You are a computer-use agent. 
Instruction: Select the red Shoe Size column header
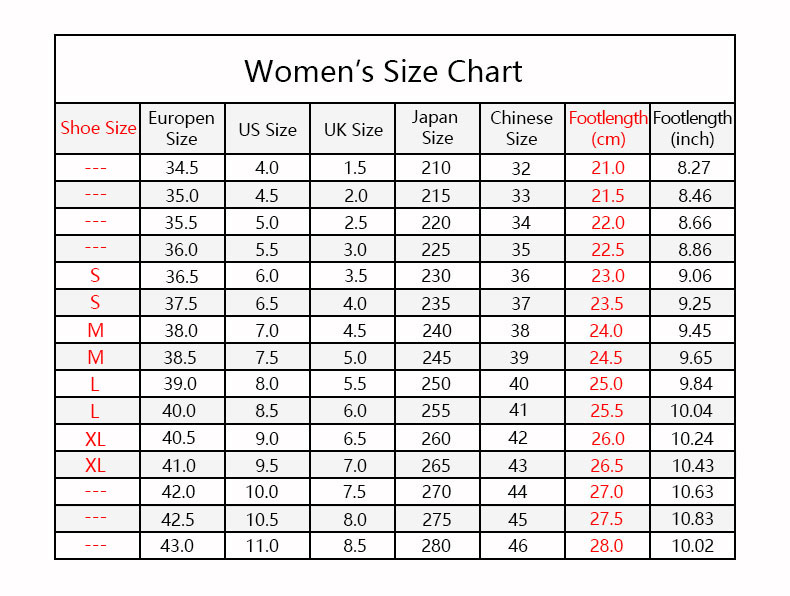point(98,128)
